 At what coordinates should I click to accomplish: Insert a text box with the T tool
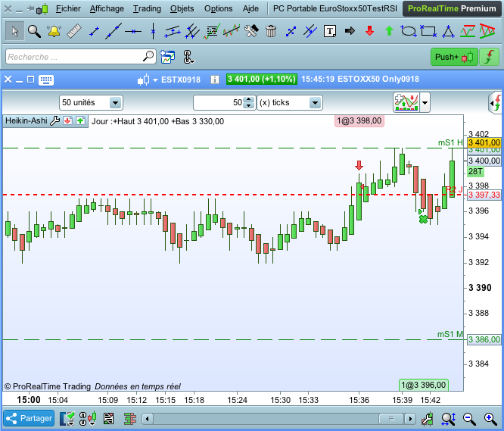pyautogui.click(x=330, y=31)
